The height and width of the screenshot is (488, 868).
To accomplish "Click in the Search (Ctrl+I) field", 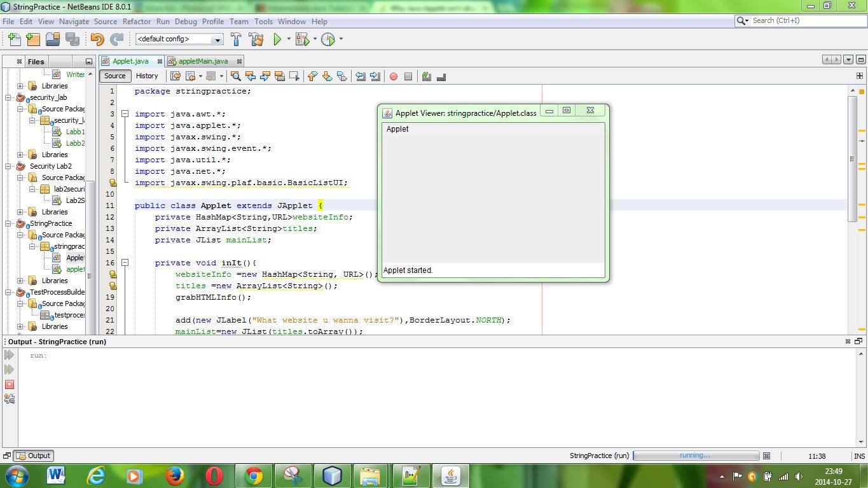I will click(808, 21).
